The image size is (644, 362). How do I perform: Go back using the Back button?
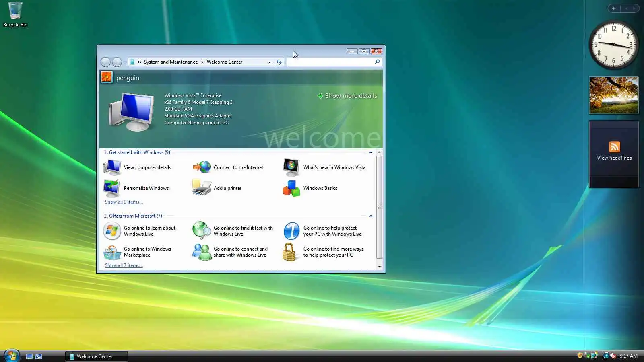coord(105,62)
